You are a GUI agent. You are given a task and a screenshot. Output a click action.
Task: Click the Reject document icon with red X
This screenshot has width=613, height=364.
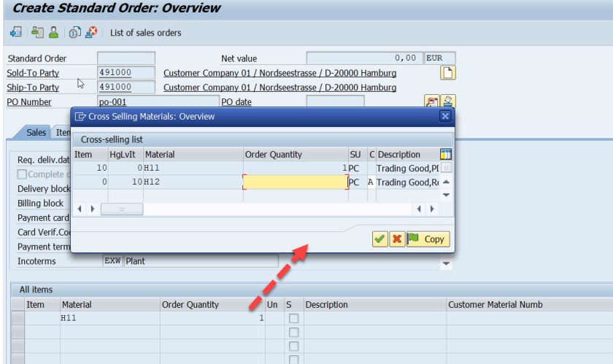coord(91,32)
